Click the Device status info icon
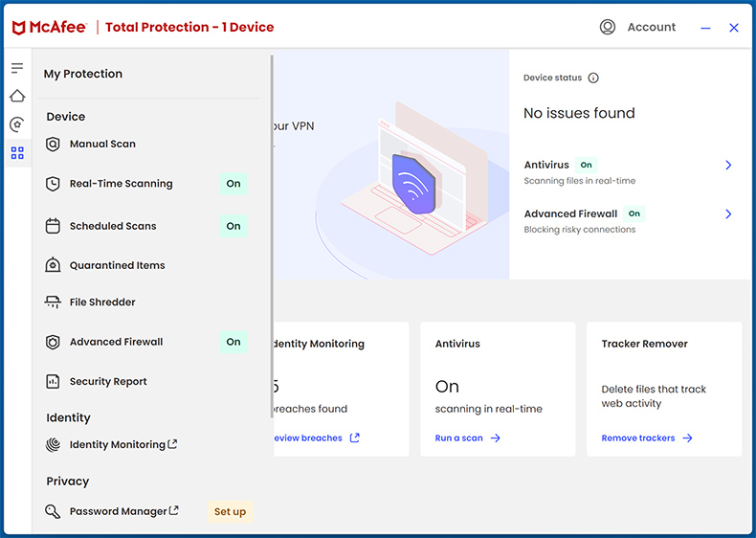Viewport: 756px width, 538px height. click(593, 78)
